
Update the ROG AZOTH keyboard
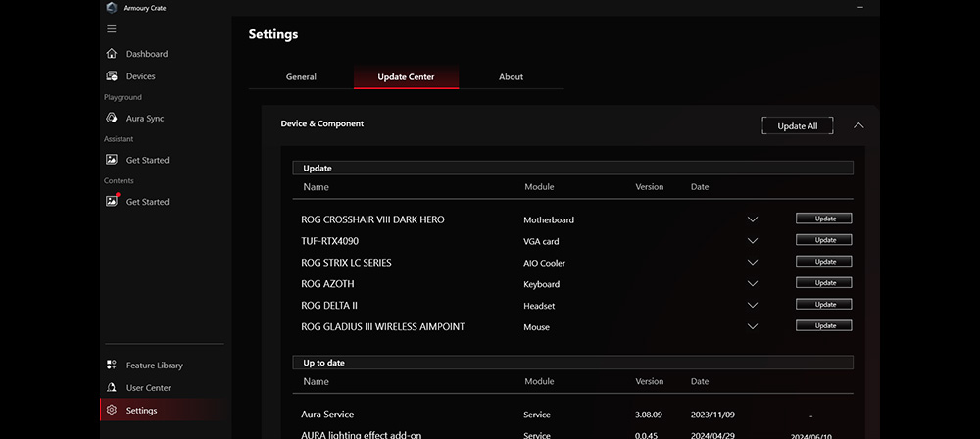point(824,282)
